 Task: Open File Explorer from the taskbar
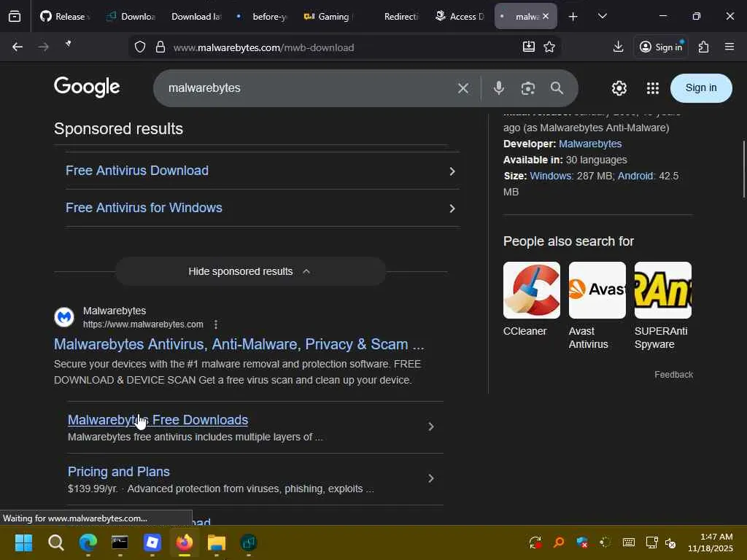216,542
